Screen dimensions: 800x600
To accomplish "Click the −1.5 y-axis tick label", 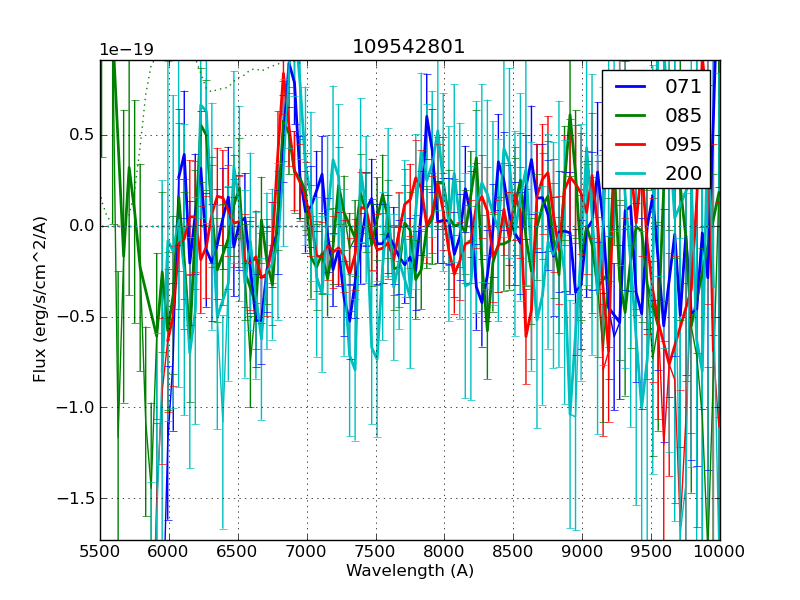I will click(x=75, y=498).
